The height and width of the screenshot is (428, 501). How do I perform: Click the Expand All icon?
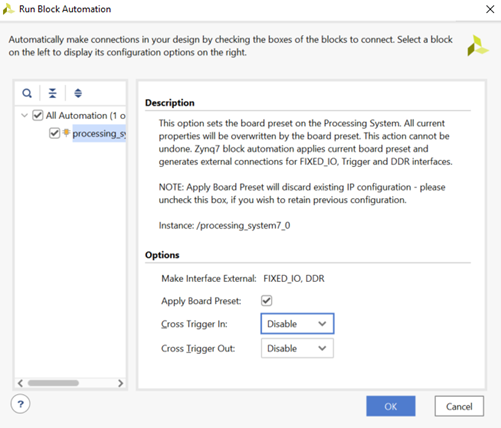pos(78,93)
